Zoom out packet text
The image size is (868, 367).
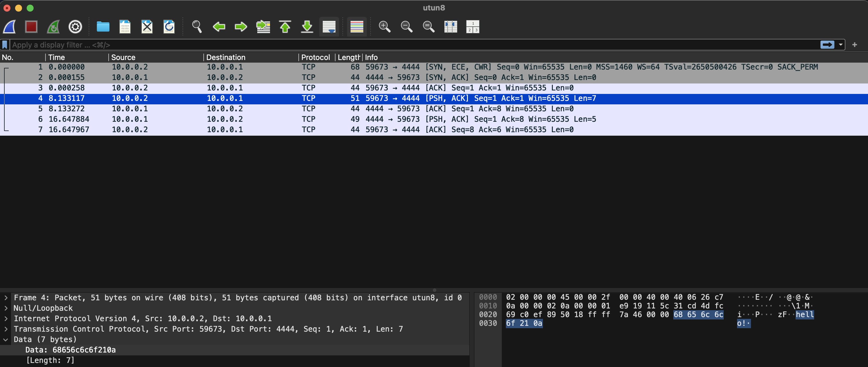[407, 27]
